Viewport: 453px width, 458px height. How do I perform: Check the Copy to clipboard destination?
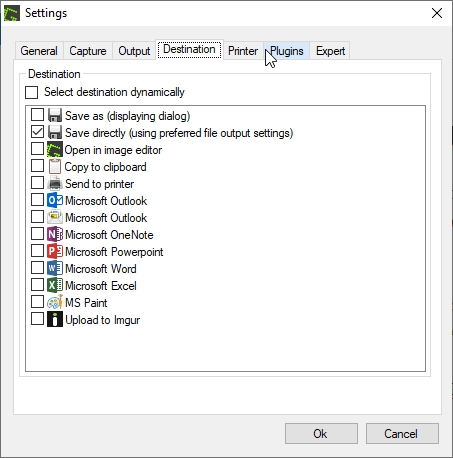pyautogui.click(x=37, y=166)
